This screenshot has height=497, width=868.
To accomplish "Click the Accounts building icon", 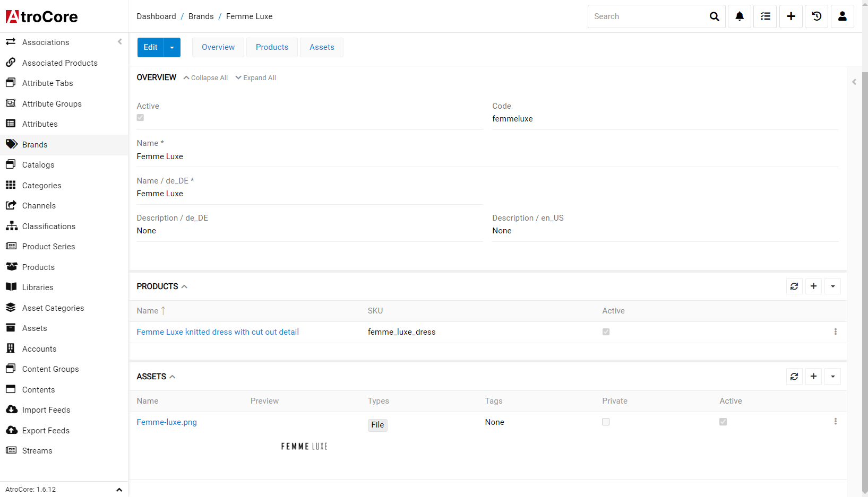I will (x=11, y=348).
